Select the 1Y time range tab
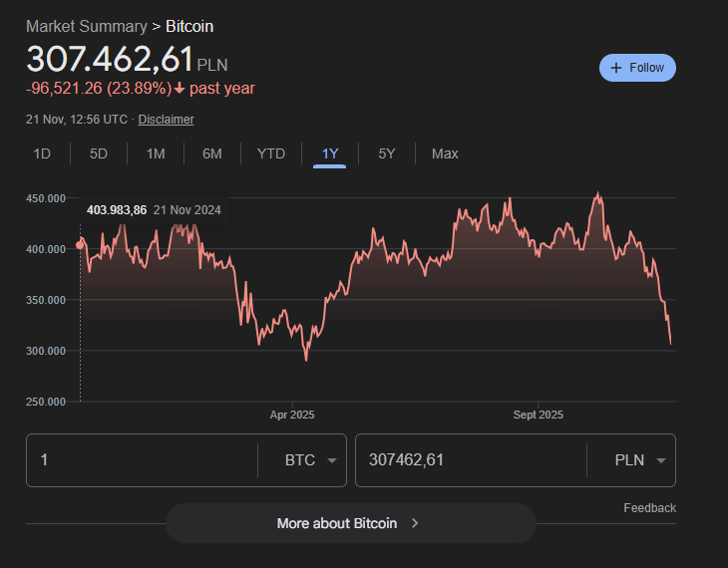Viewport: 728px width, 568px height. (330, 153)
